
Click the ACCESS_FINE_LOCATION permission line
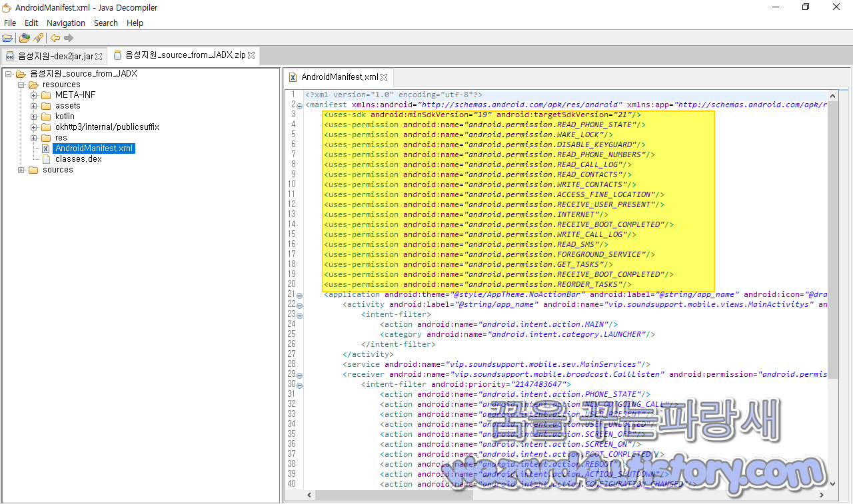494,194
